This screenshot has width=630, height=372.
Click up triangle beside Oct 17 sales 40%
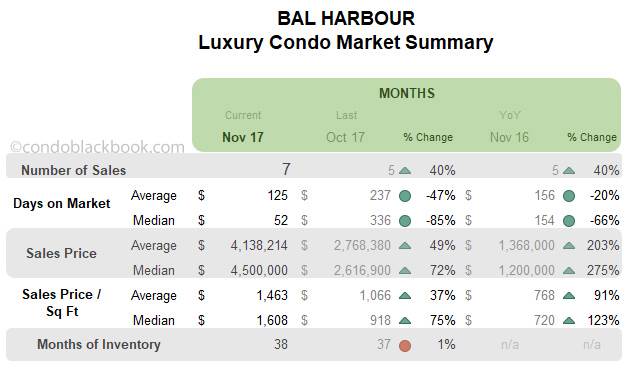405,171
